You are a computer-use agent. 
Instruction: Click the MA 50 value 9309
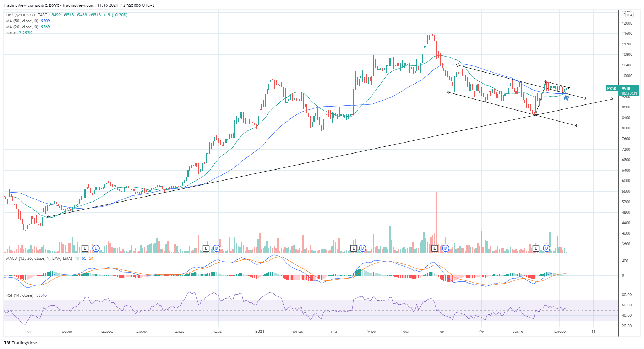click(x=45, y=21)
